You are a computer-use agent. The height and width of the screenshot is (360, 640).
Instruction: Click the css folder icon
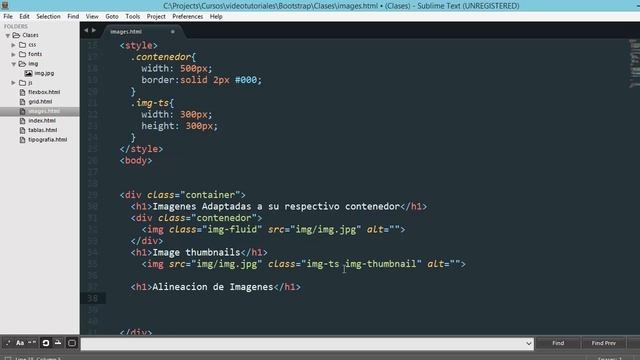[x=22, y=44]
